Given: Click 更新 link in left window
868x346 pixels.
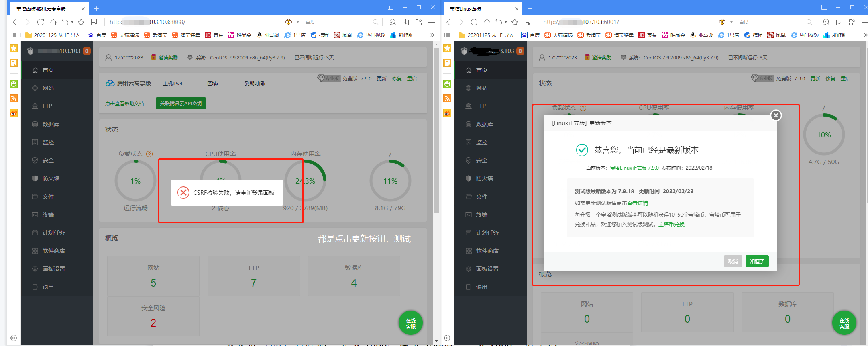Looking at the screenshot, I should pos(382,78).
